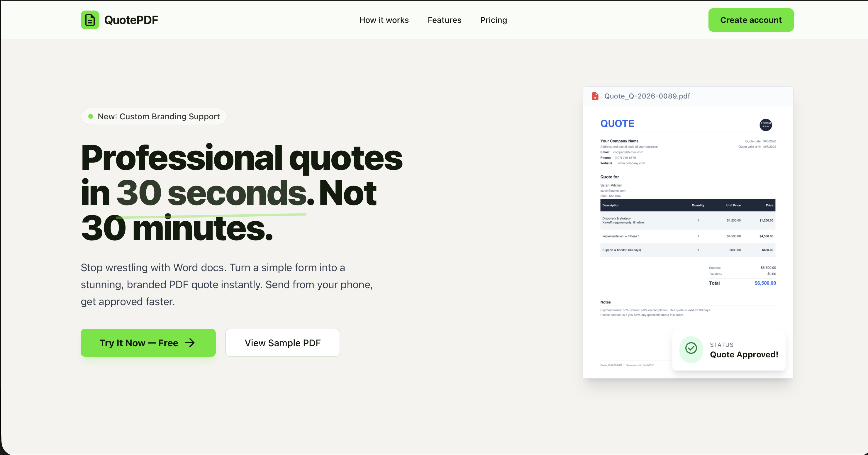Open the How it works section
This screenshot has width=868, height=455.
(x=384, y=20)
